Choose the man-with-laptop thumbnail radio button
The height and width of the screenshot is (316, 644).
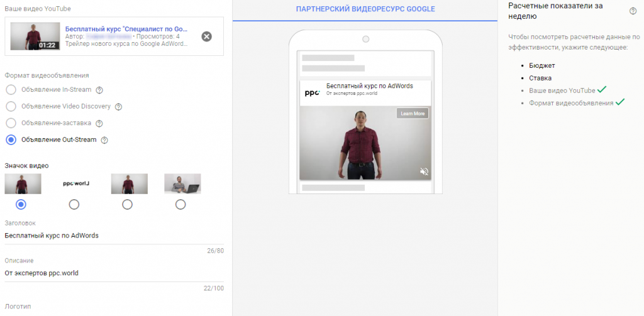(x=180, y=204)
